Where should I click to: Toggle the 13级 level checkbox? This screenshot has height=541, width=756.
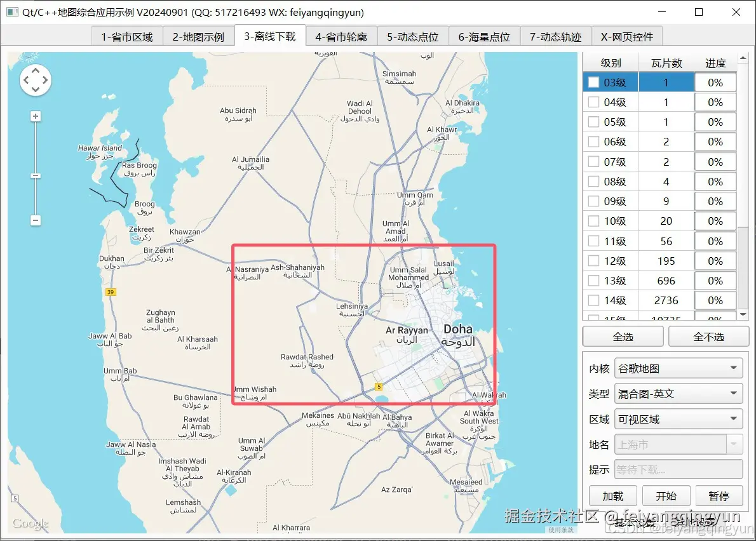(593, 281)
